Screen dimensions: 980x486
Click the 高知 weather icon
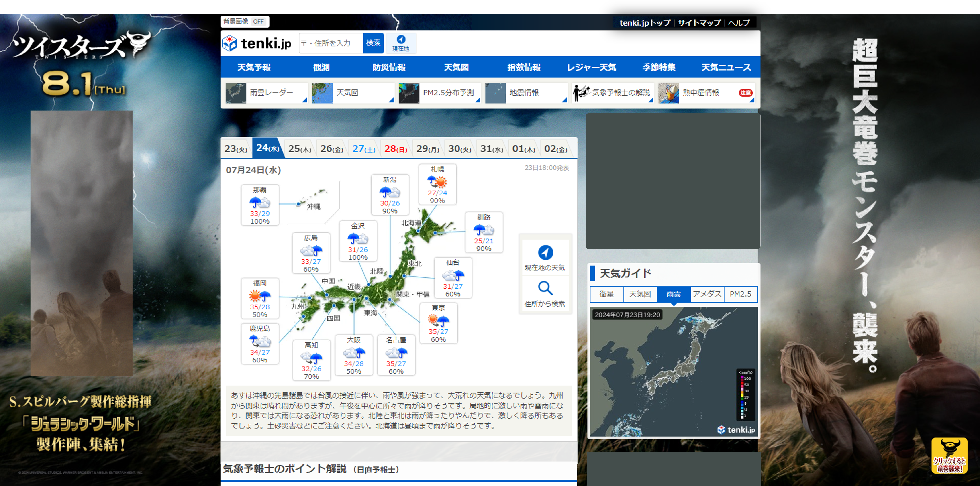tap(311, 358)
